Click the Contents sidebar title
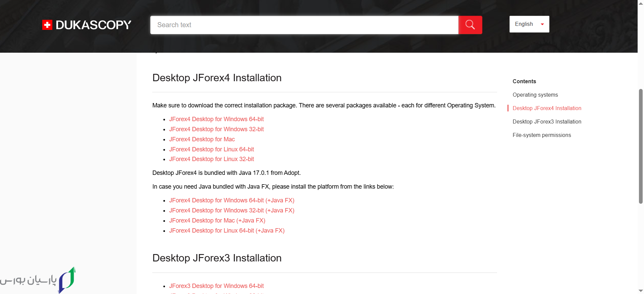 coord(524,81)
